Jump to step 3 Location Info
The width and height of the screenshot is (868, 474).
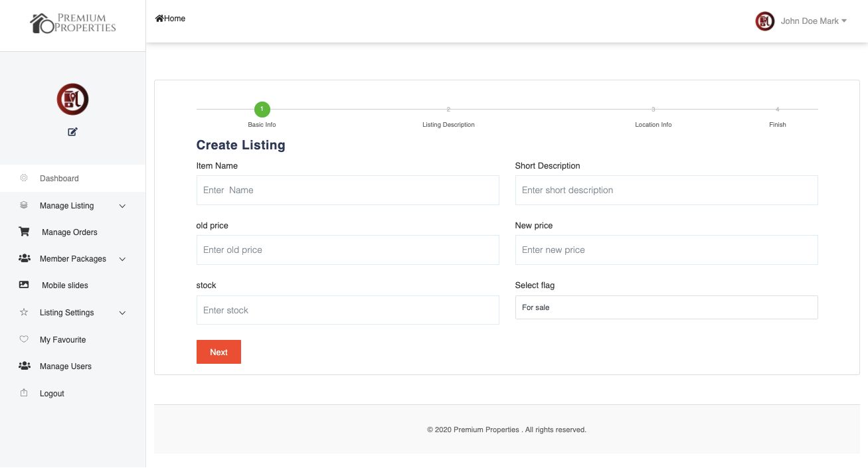653,110
